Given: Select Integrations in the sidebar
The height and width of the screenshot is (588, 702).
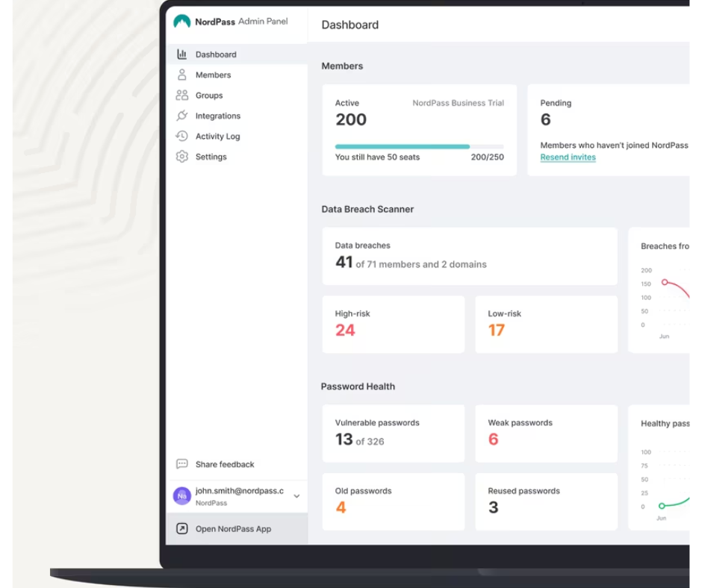Looking at the screenshot, I should [237, 116].
